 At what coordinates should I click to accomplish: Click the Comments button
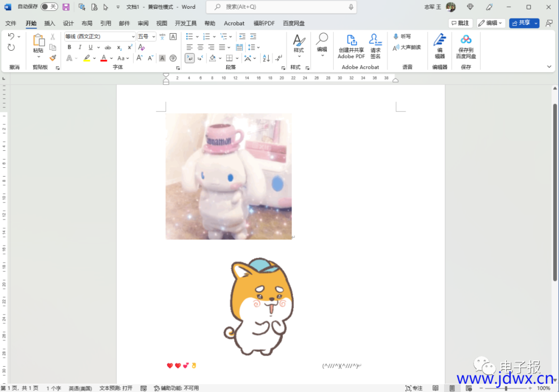point(460,23)
